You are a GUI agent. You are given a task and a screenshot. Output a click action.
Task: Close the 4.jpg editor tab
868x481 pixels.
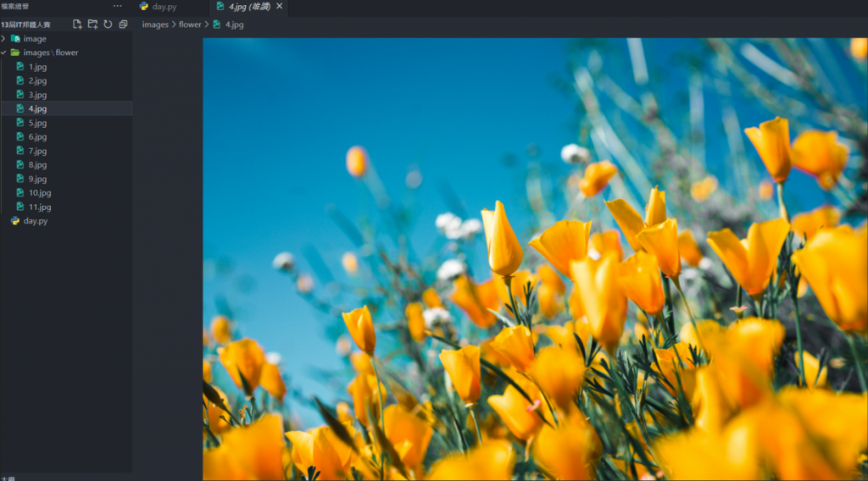click(280, 6)
